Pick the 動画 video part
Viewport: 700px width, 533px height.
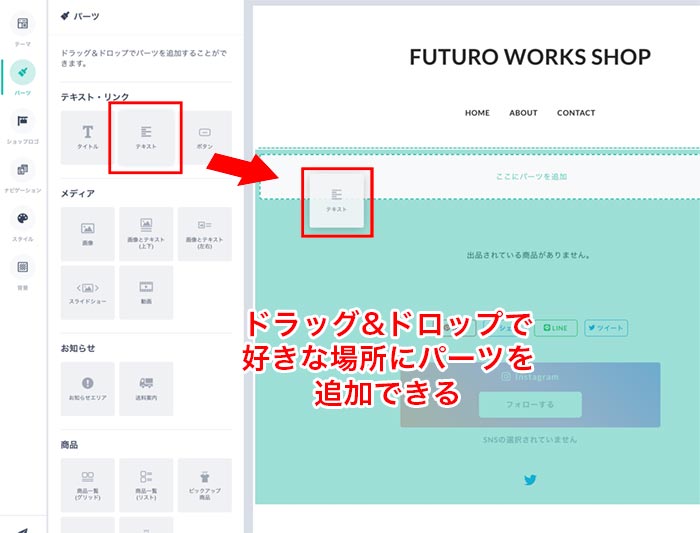[x=146, y=291]
